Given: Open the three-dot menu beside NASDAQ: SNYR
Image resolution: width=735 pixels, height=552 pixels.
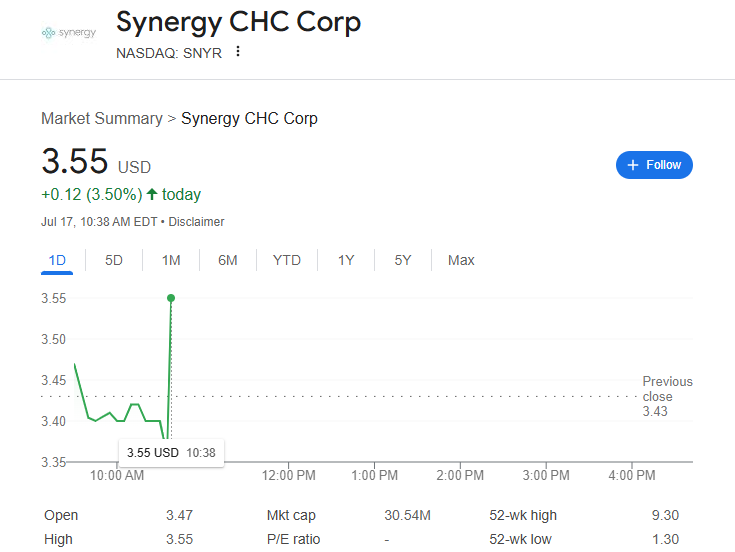Looking at the screenshot, I should click(x=238, y=52).
